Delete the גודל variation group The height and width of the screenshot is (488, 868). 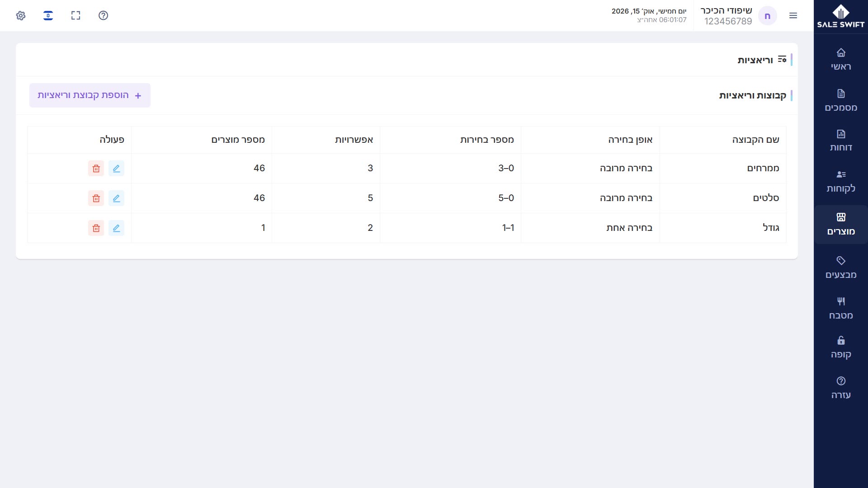[x=96, y=228]
